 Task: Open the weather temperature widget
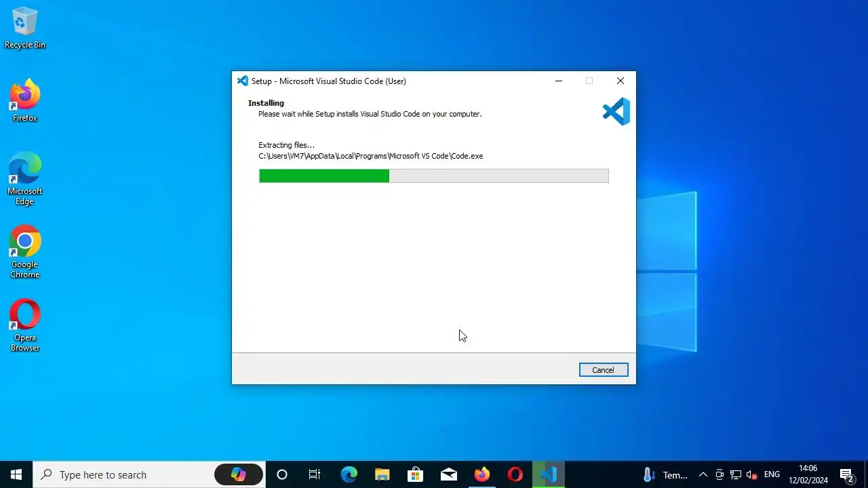pyautogui.click(x=665, y=474)
